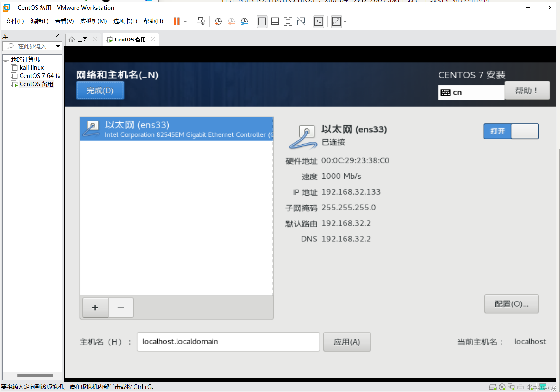Toggle the thumbnail bar view
The height and width of the screenshot is (392, 560).
point(275,22)
